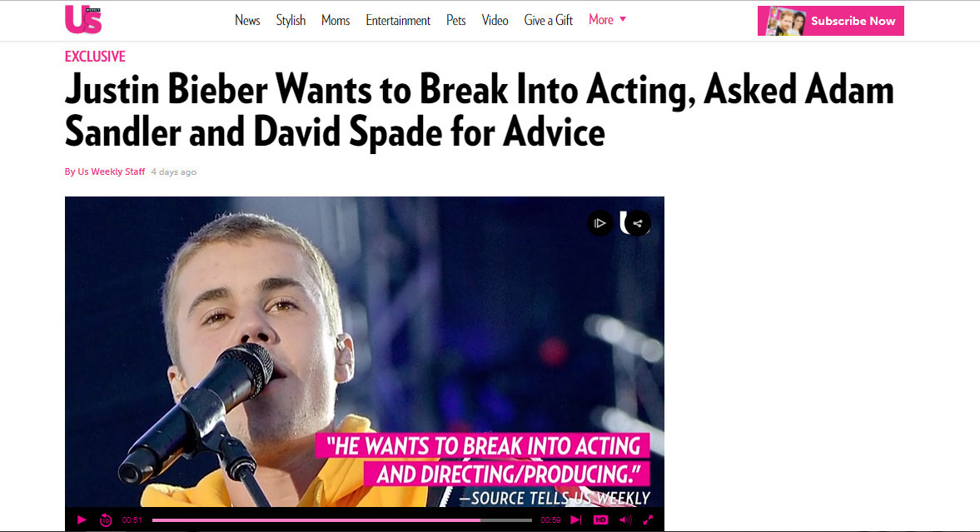The height and width of the screenshot is (532, 980).
Task: Seek on the video progress bar
Action: coord(342,520)
